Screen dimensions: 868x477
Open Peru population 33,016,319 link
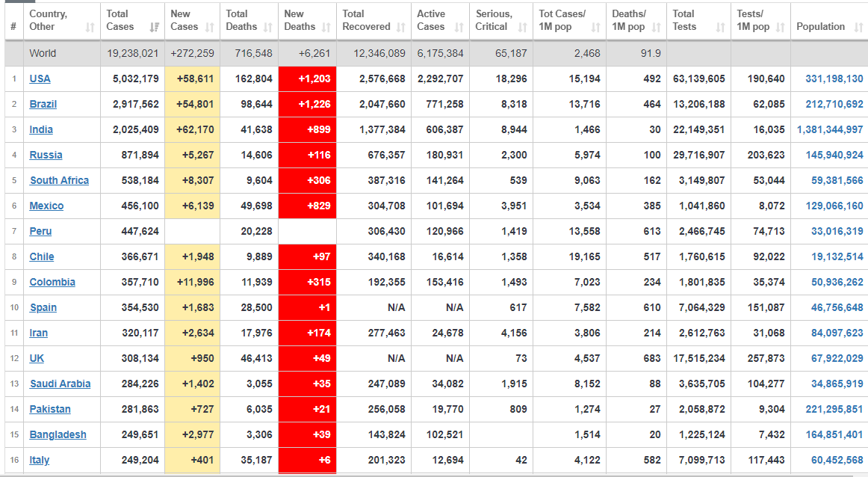tap(837, 232)
